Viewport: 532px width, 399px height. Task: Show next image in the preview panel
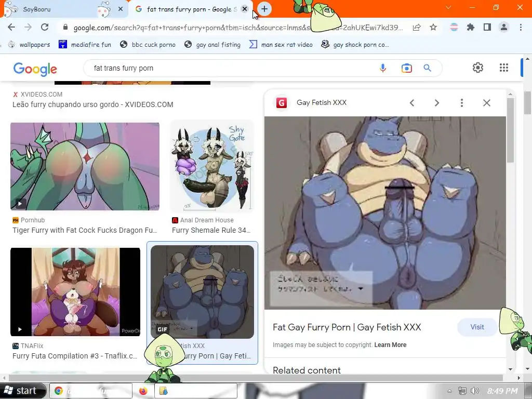pyautogui.click(x=437, y=103)
